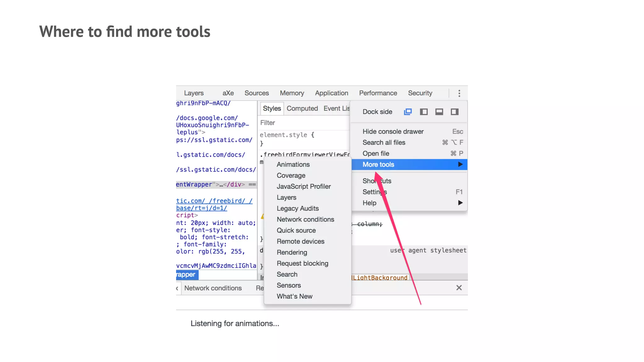Open Shortcuts from the menu
644x362 pixels.
pyautogui.click(x=409, y=181)
